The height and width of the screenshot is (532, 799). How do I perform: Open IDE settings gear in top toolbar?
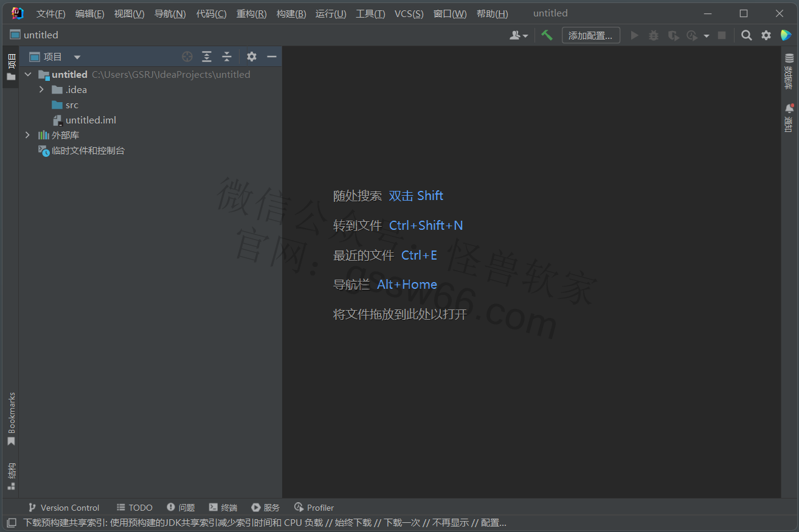pyautogui.click(x=766, y=35)
